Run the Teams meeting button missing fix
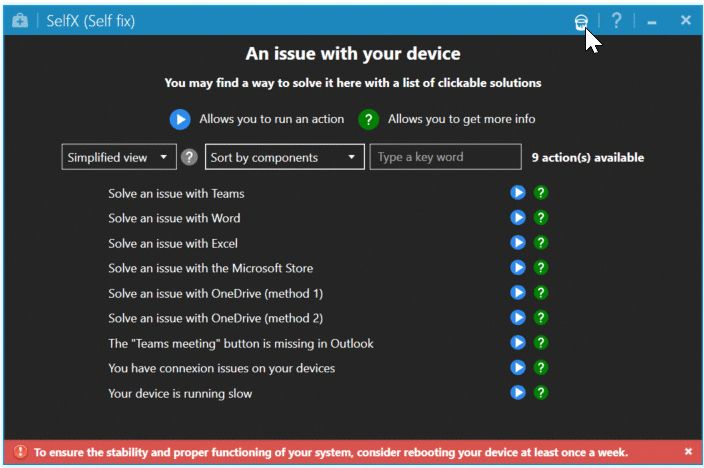Screen dimensions: 704x468 tap(518, 343)
